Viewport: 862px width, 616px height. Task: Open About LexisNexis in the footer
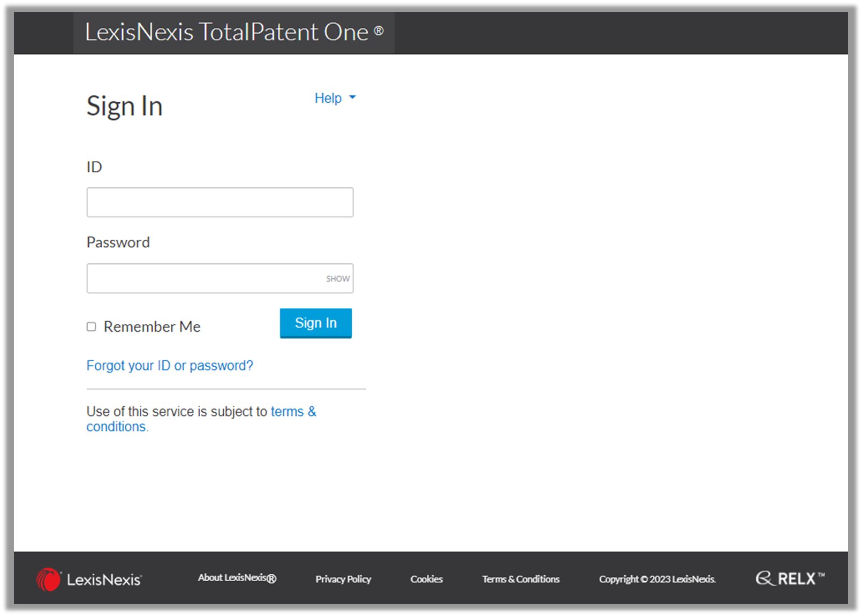[x=237, y=579]
